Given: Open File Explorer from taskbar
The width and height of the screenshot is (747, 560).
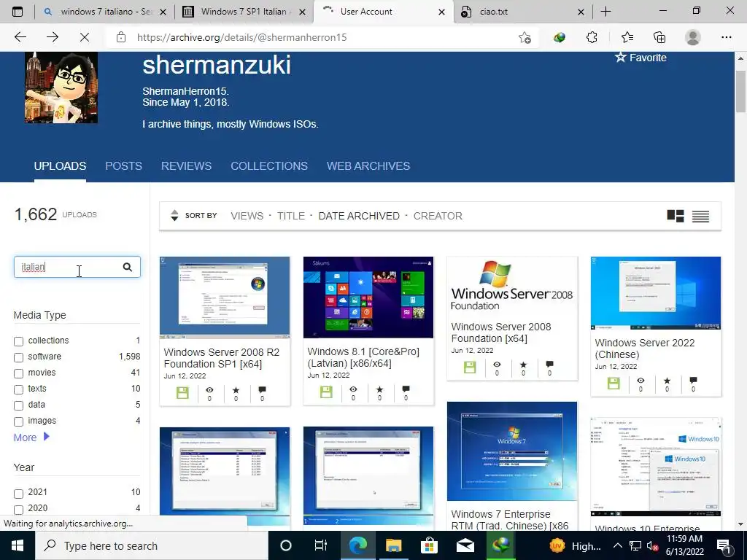Looking at the screenshot, I should pyautogui.click(x=393, y=545).
